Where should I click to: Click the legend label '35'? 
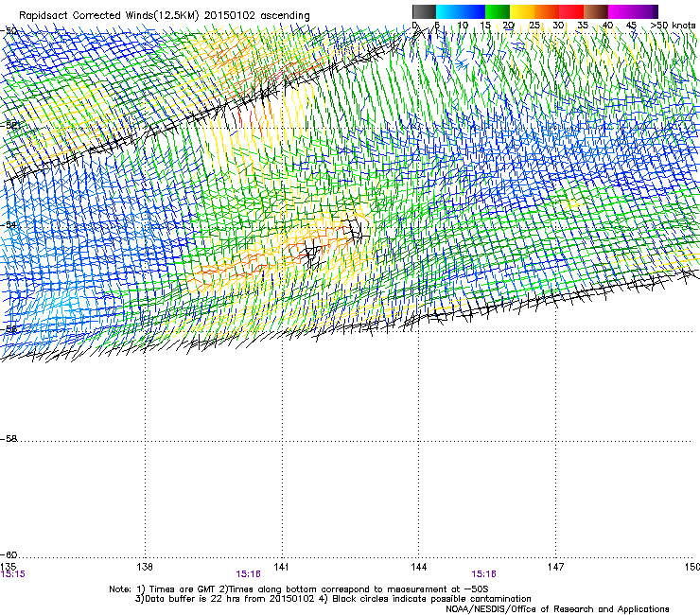(583, 26)
